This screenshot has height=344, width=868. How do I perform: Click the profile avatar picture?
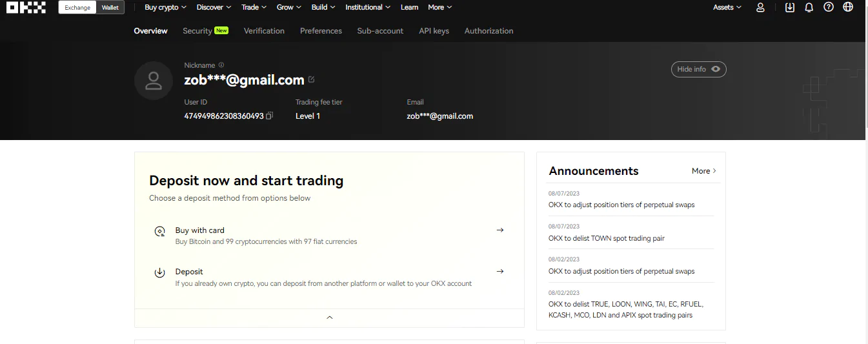154,81
